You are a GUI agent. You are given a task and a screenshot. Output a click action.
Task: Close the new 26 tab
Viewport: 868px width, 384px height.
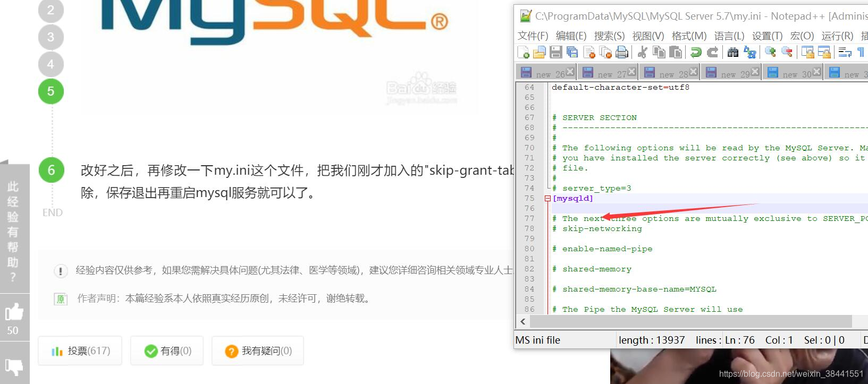[570, 71]
